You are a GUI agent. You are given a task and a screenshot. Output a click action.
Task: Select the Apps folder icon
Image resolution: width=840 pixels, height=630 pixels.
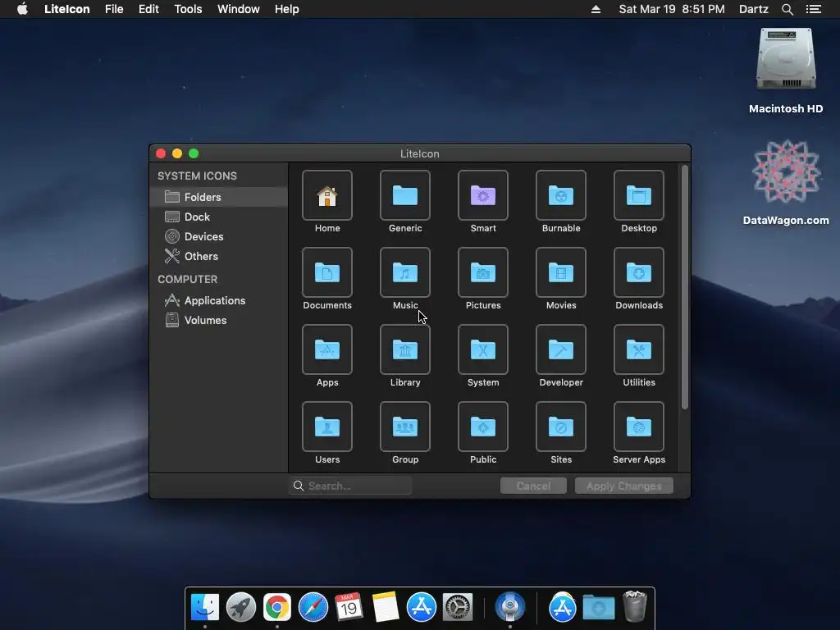(x=327, y=349)
